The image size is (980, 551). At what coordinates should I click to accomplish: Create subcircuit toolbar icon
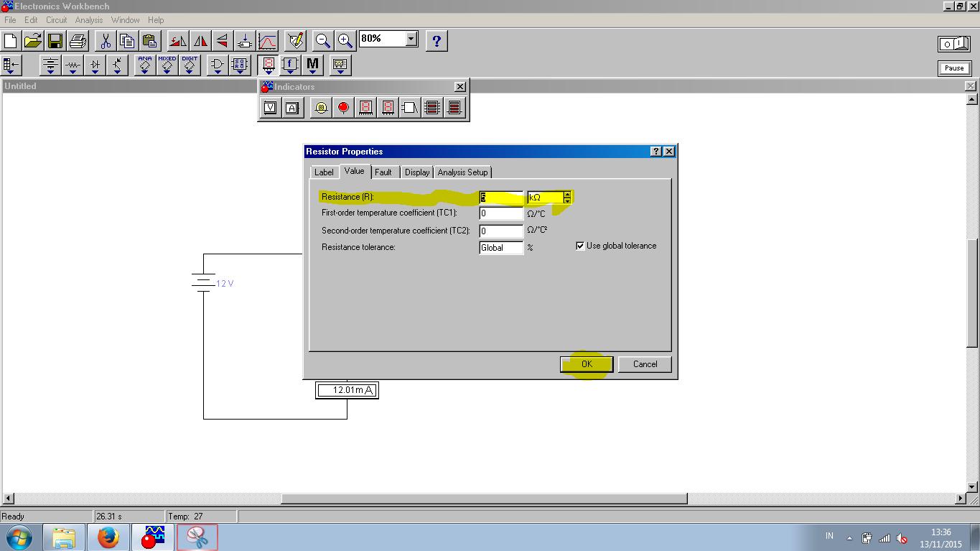coord(245,40)
